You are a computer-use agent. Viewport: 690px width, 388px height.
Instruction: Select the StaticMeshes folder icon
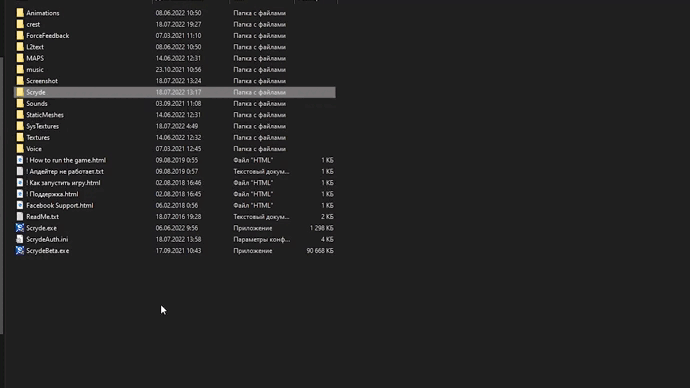click(20, 115)
